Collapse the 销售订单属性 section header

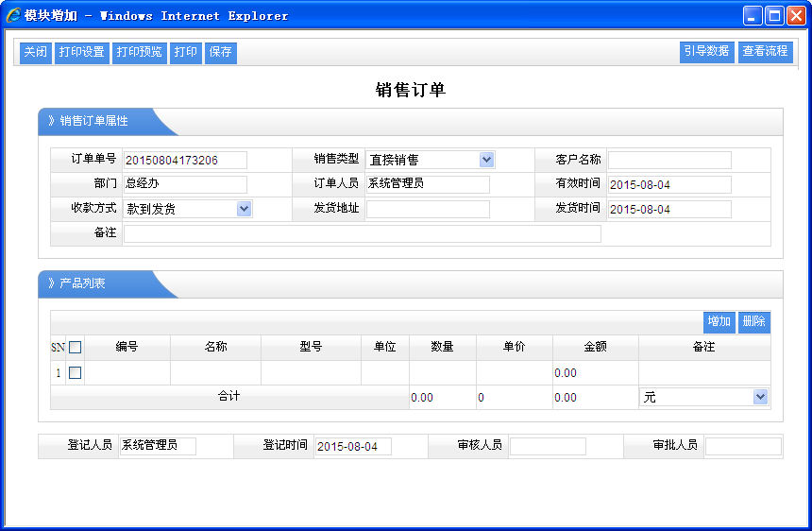pos(93,122)
